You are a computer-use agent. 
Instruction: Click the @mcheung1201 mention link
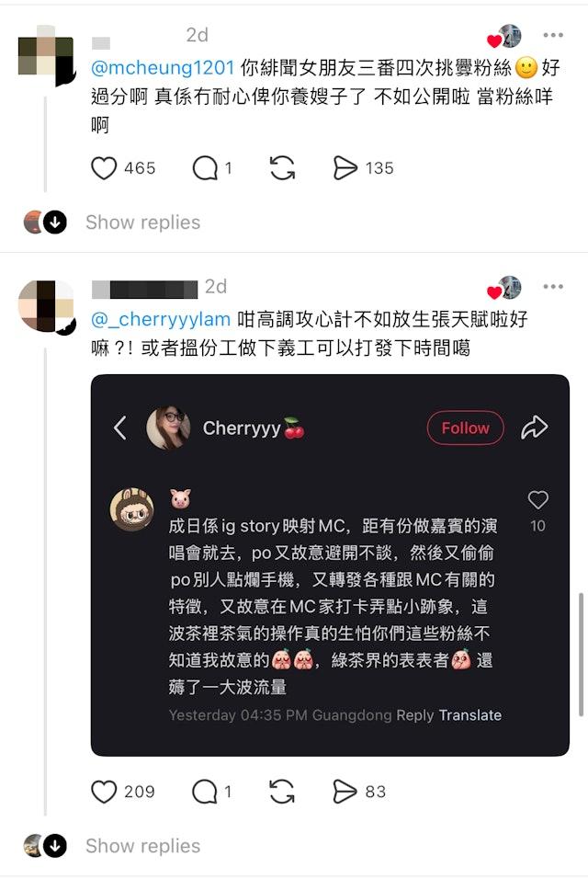point(163,68)
